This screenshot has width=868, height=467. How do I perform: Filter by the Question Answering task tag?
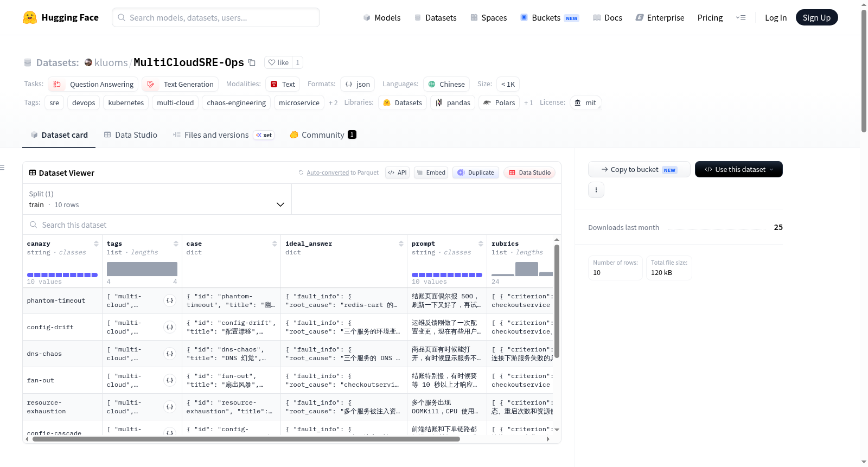pyautogui.click(x=93, y=84)
